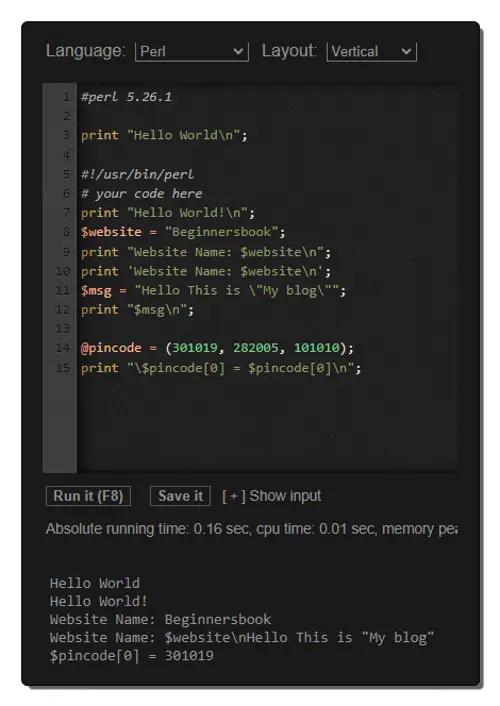
Task: Click output line '$pincode[0] = 301019'
Action: 132,656
